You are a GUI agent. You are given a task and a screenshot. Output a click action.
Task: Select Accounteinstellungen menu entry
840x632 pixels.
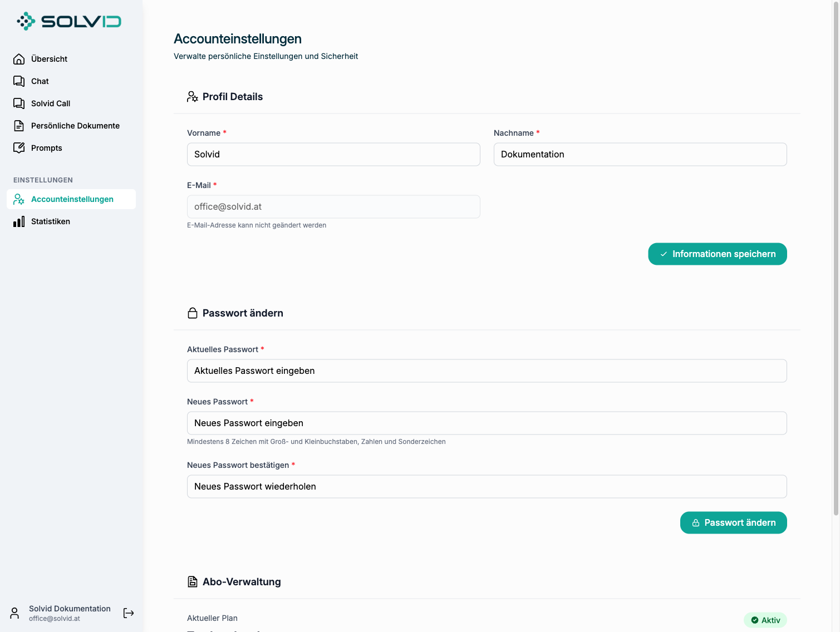[71, 199]
